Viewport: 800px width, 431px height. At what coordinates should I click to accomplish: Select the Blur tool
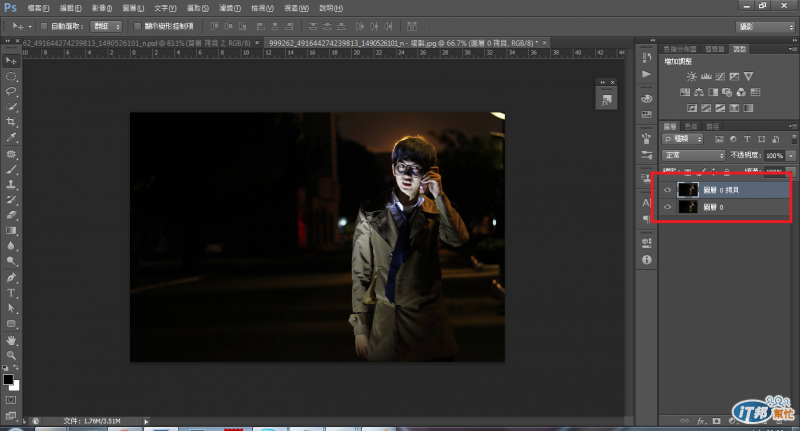(11, 246)
